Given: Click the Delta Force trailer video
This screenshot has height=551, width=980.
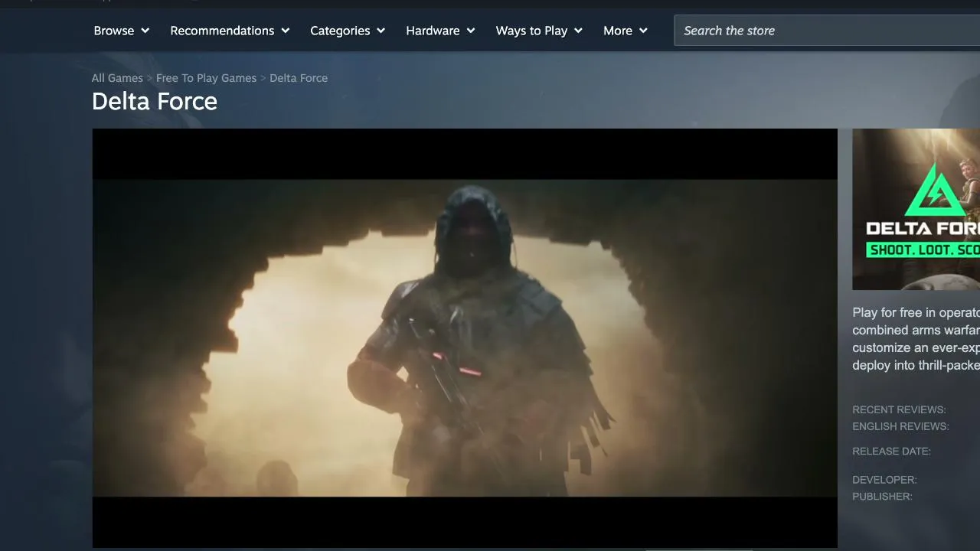Looking at the screenshot, I should click(x=465, y=338).
